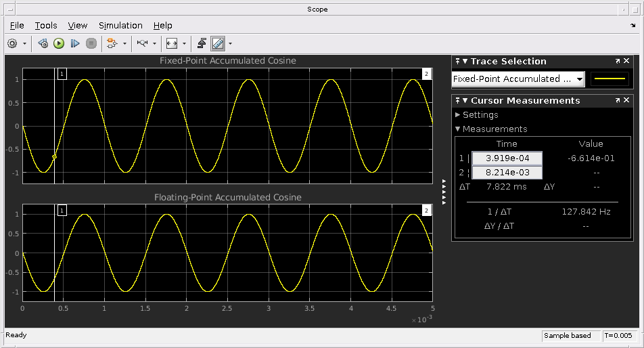Open the Simulation menu

120,25
